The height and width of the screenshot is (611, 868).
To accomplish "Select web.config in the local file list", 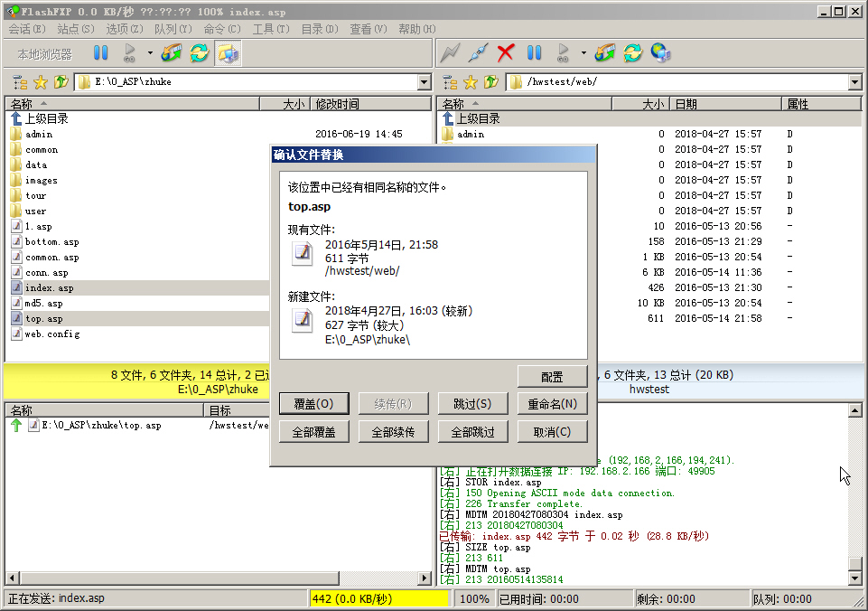I will coord(51,334).
